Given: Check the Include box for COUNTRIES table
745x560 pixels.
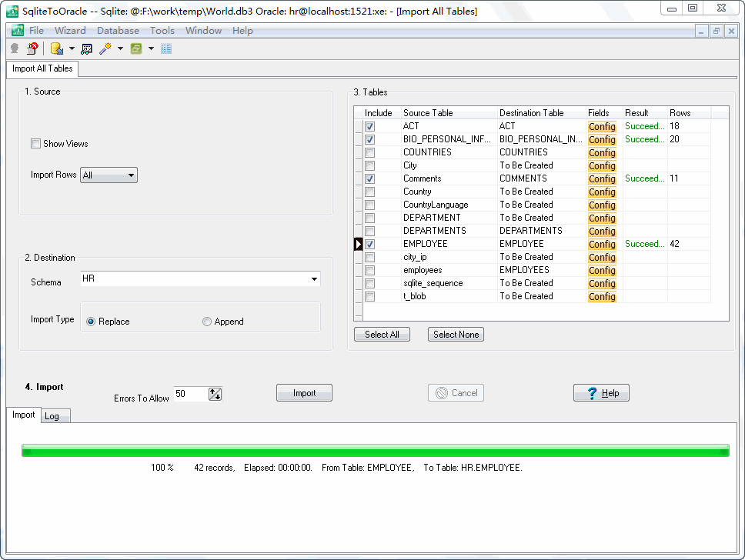Looking at the screenshot, I should 370,152.
